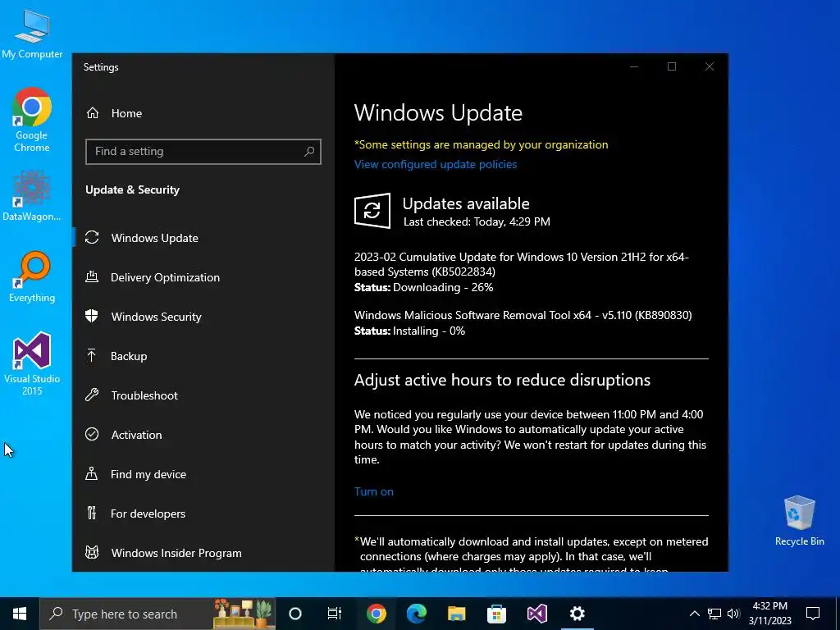Screen dimensions: 840x630
Task: Select the Recycle Bin desktop icon
Action: [x=799, y=521]
